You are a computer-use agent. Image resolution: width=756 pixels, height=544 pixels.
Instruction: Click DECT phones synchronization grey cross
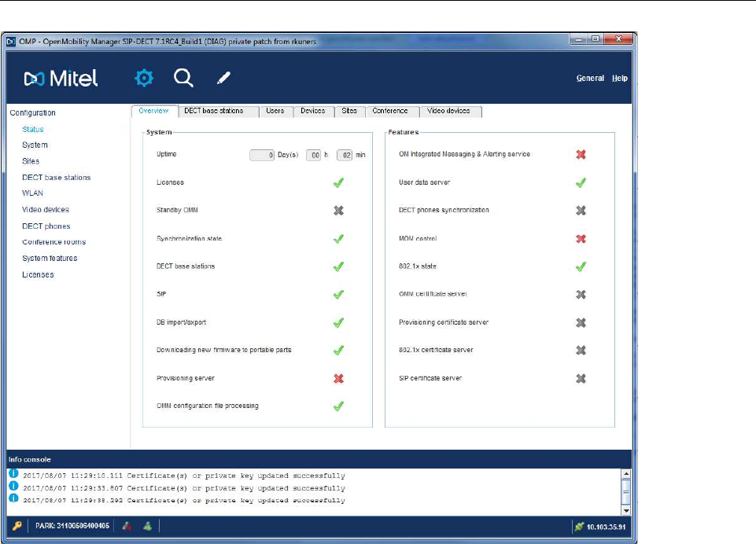pos(581,210)
